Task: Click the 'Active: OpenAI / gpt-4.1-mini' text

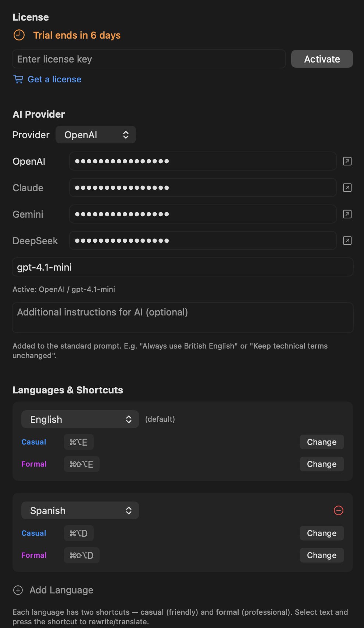Action: [64, 289]
